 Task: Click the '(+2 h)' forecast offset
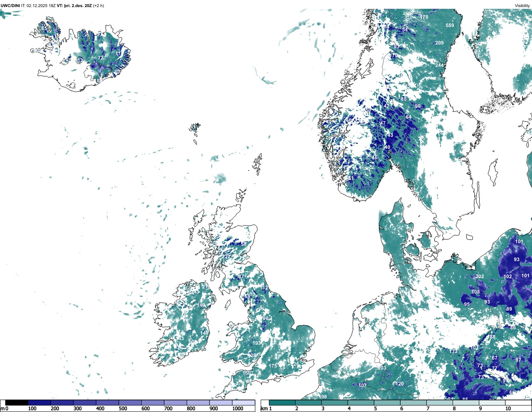point(99,5)
